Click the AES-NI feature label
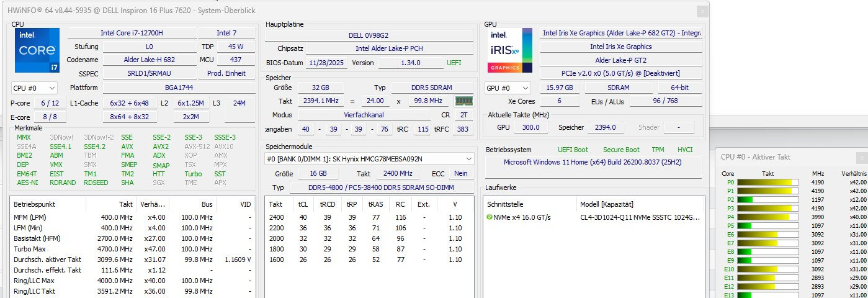The width and height of the screenshot is (868, 298). point(27,183)
